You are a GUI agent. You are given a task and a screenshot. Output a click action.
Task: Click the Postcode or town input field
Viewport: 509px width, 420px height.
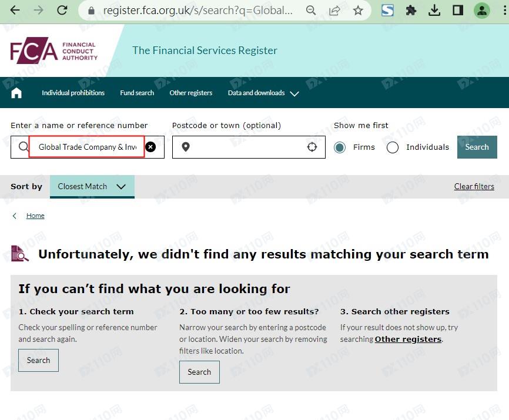(x=247, y=147)
